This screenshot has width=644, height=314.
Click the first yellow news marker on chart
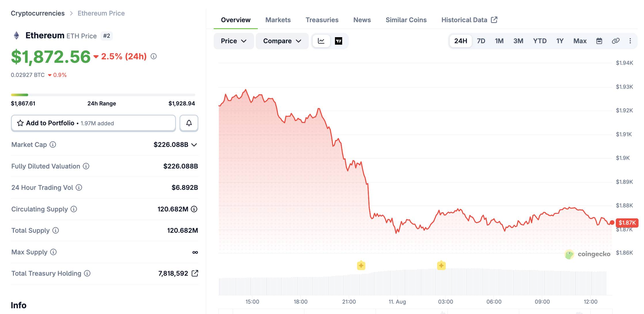point(361,265)
